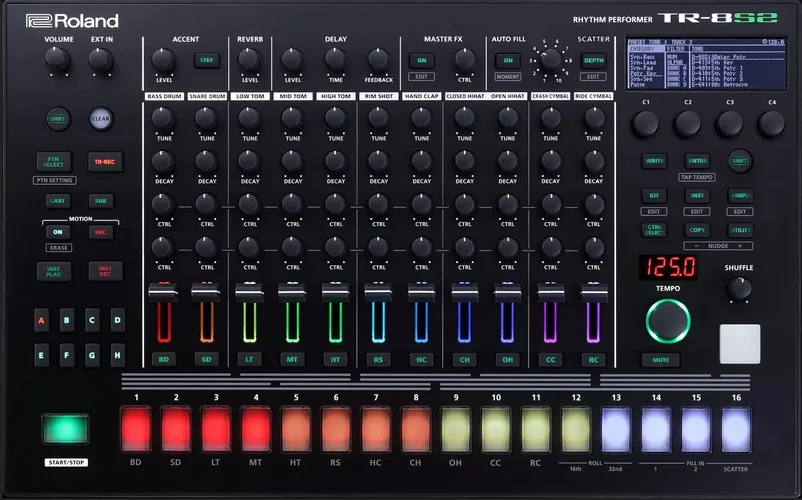Screen dimensions: 802x500
Task: Enable MOTION REC
Action: coord(100,232)
